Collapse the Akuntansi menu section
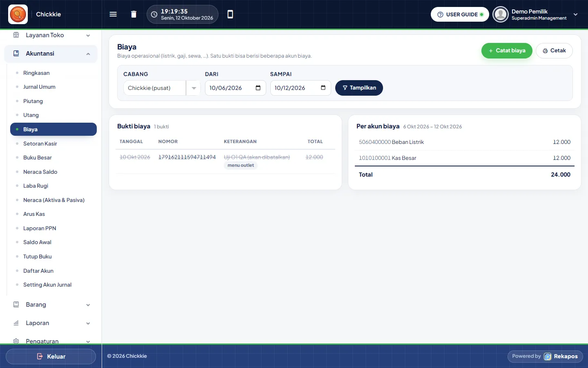The height and width of the screenshot is (368, 588). 51,54
